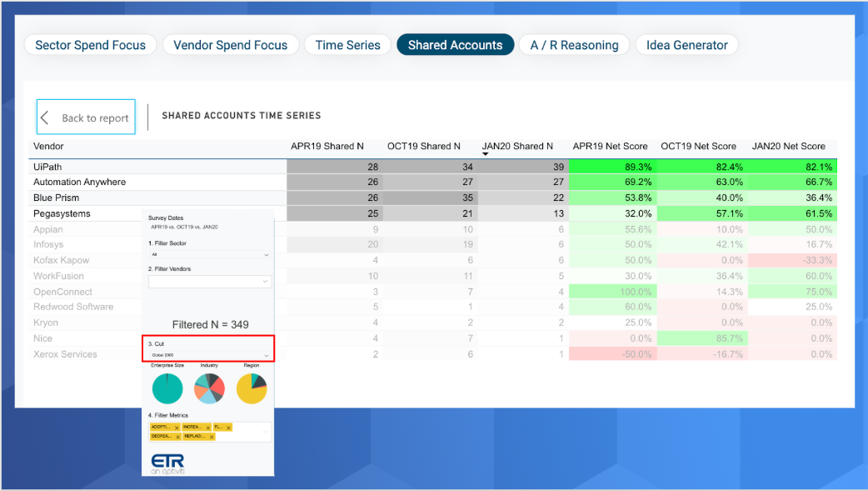
Task: Remove the ADOPTI metric filter tag
Action: click(x=177, y=428)
